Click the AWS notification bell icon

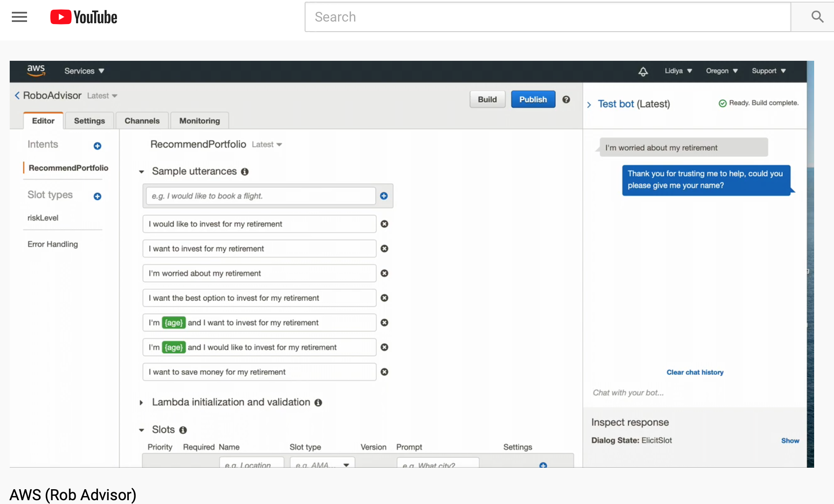[643, 71]
